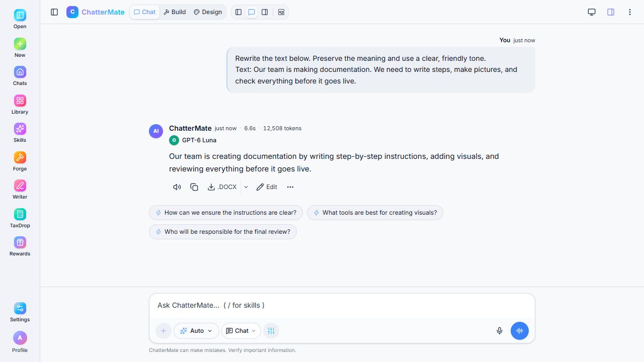
Task: Open the three-dot menu in header
Action: click(x=630, y=12)
